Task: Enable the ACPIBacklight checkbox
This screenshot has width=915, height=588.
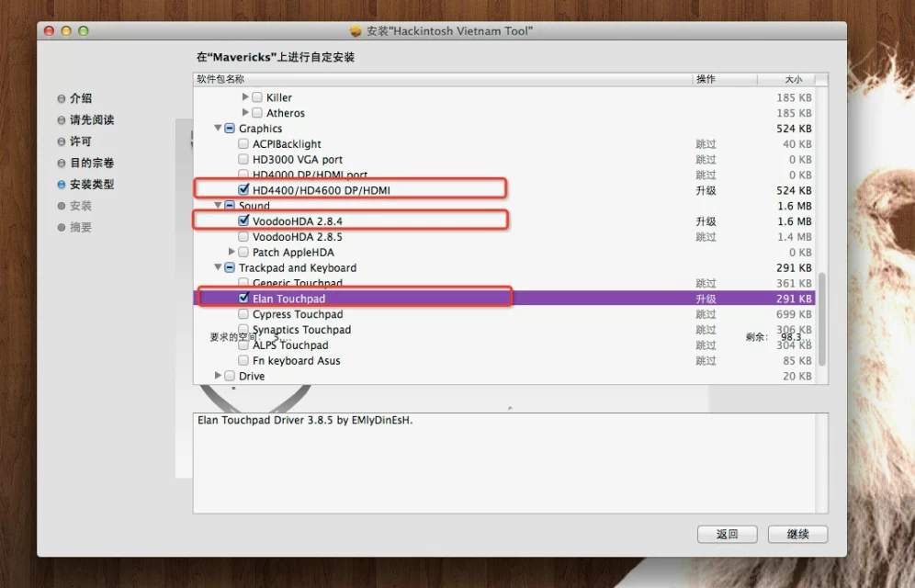Action: tap(243, 143)
